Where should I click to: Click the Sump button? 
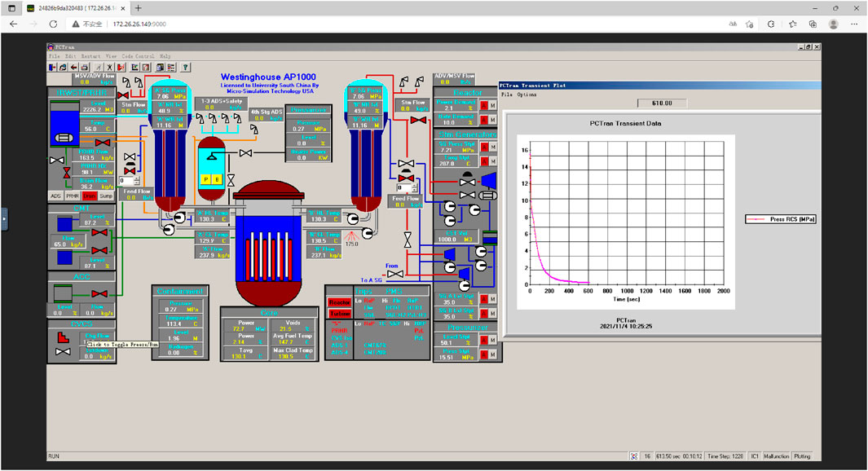[x=106, y=196]
